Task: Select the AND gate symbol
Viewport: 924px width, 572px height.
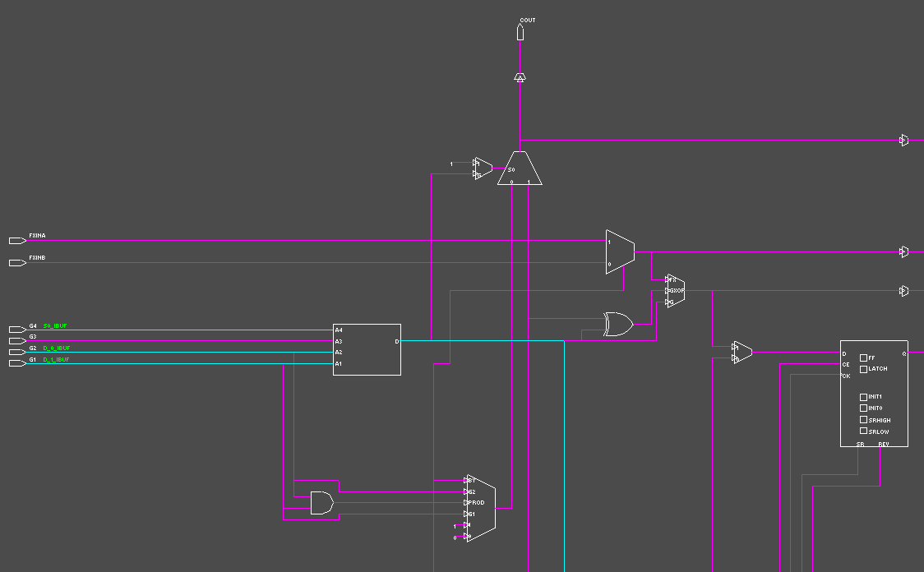Action: (x=321, y=503)
